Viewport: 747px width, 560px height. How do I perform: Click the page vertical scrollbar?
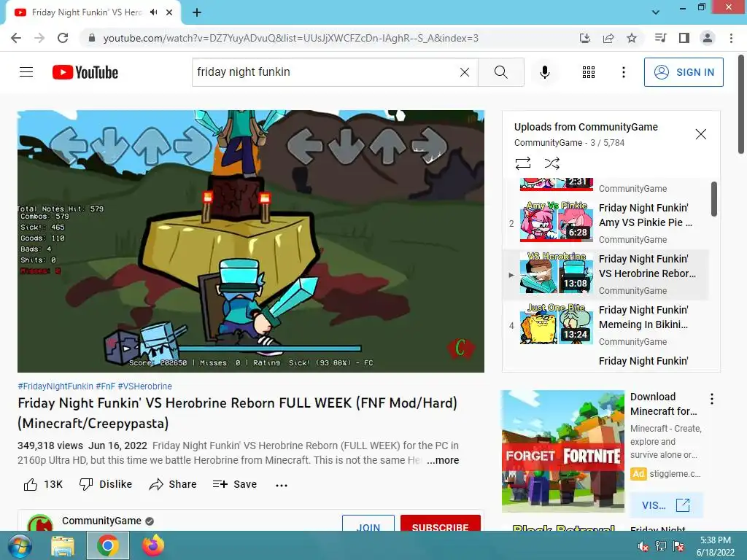pos(741,105)
